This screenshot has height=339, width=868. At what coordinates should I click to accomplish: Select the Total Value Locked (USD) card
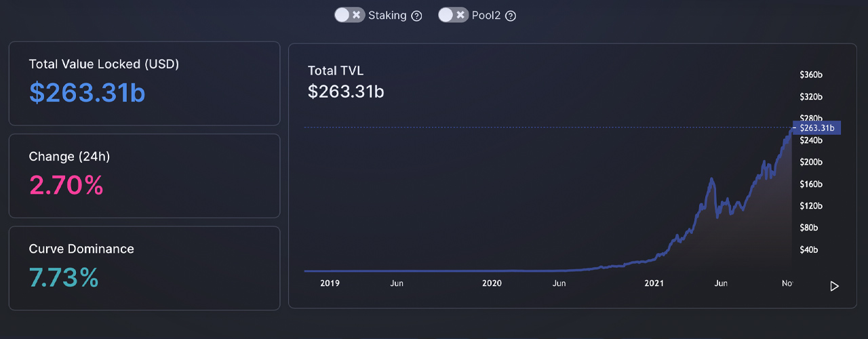(144, 83)
